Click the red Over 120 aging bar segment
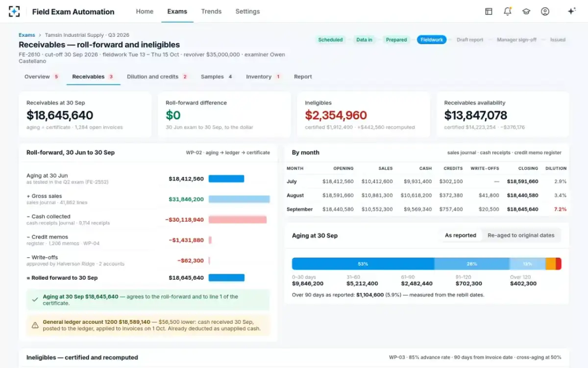This screenshot has width=588, height=368. coord(559,264)
